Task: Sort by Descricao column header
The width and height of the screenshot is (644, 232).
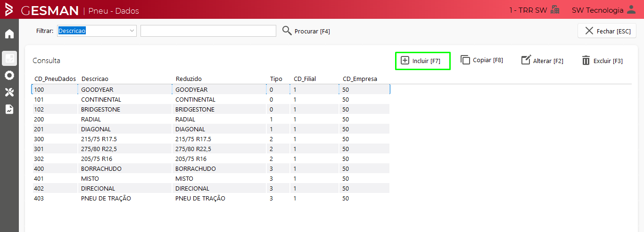Action: pos(95,79)
